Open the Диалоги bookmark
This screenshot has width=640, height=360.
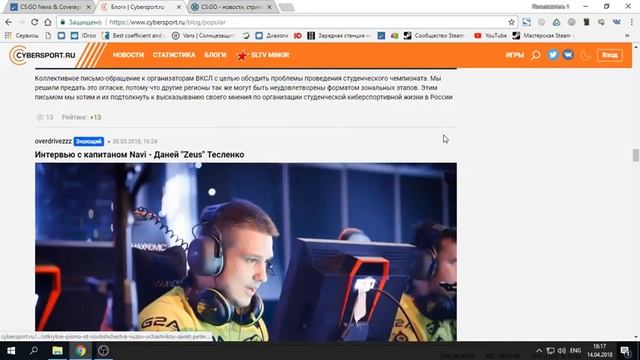[272, 36]
